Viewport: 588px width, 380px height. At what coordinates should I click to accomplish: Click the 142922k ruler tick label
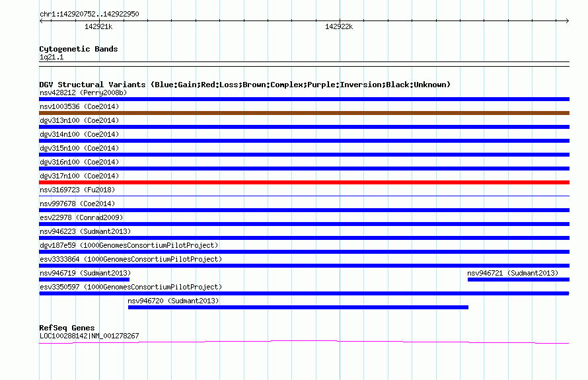(339, 26)
